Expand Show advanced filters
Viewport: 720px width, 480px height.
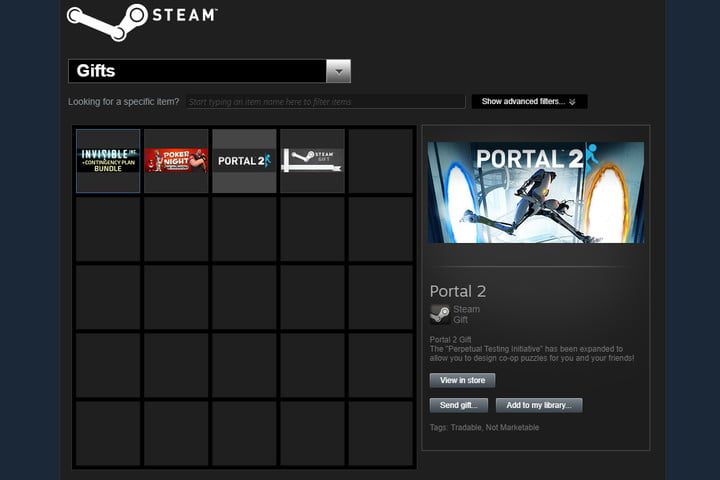[x=529, y=102]
